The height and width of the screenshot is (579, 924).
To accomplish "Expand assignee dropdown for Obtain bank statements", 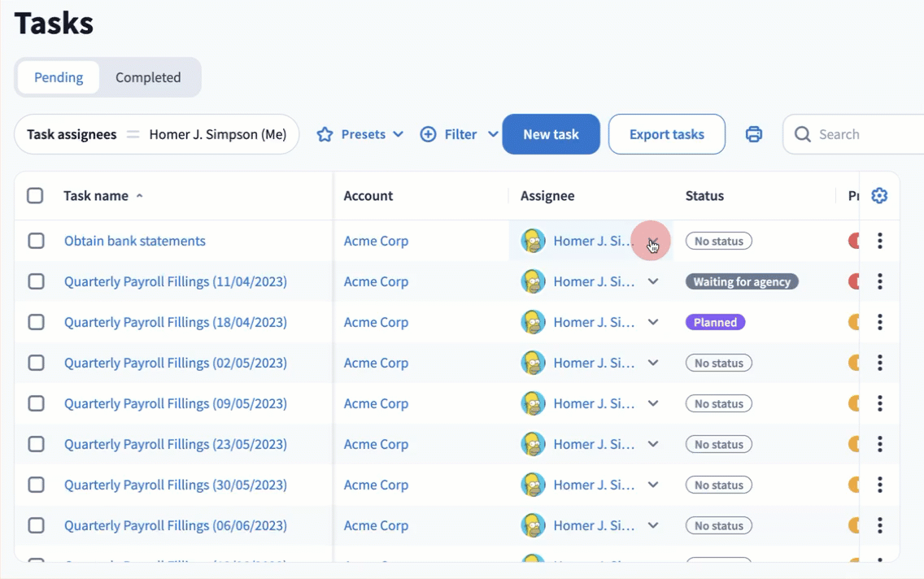I will [652, 242].
